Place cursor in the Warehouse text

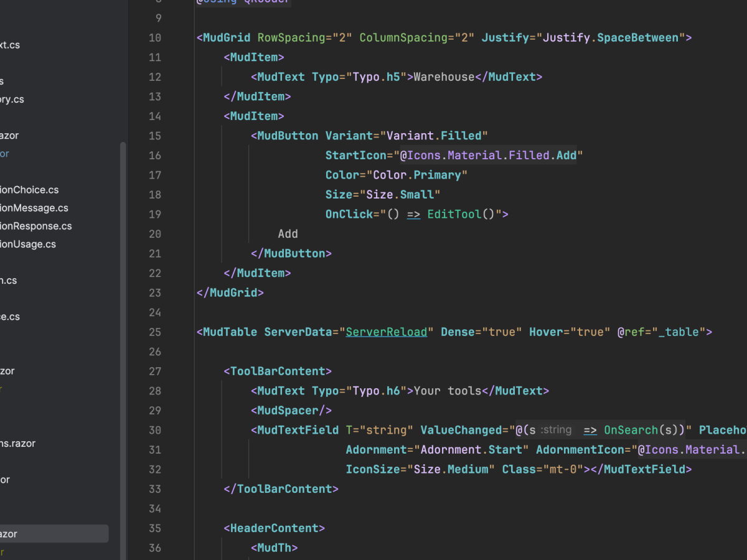coord(444,77)
